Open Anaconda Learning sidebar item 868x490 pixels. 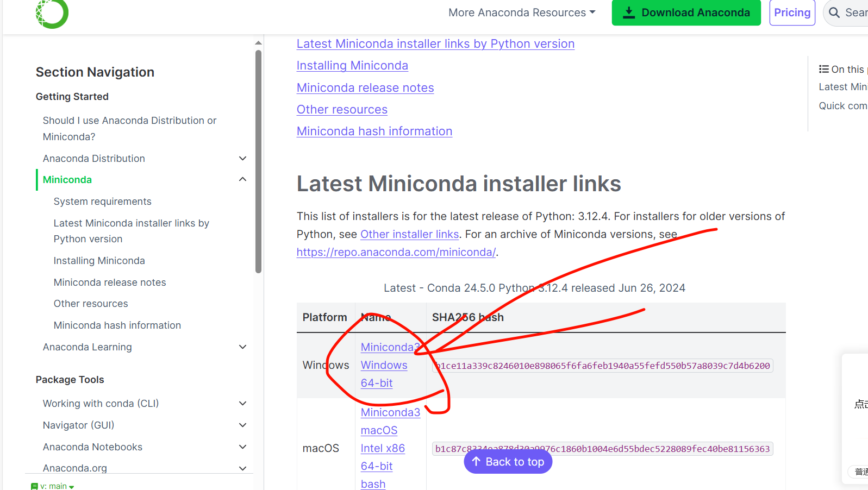point(87,347)
